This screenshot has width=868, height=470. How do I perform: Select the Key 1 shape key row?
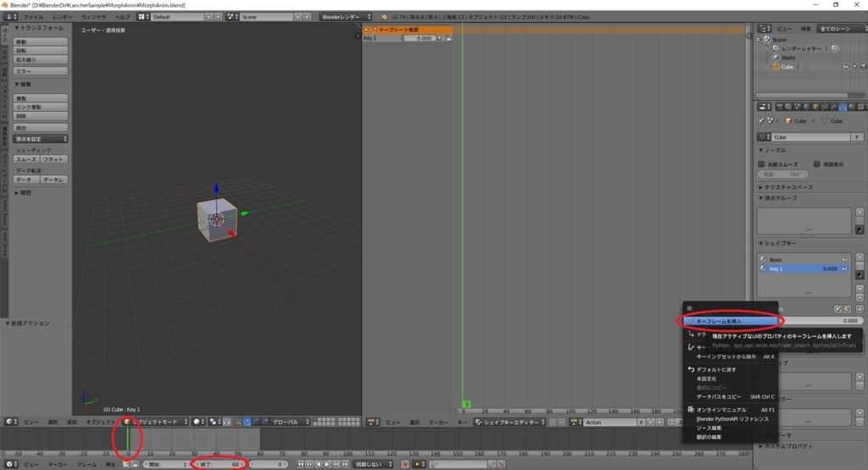(x=804, y=268)
